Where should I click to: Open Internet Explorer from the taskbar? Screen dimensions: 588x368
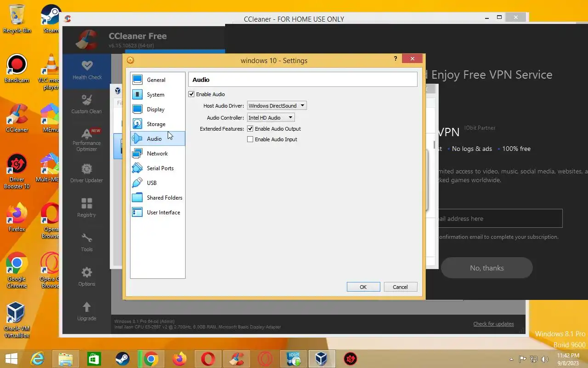(x=38, y=359)
